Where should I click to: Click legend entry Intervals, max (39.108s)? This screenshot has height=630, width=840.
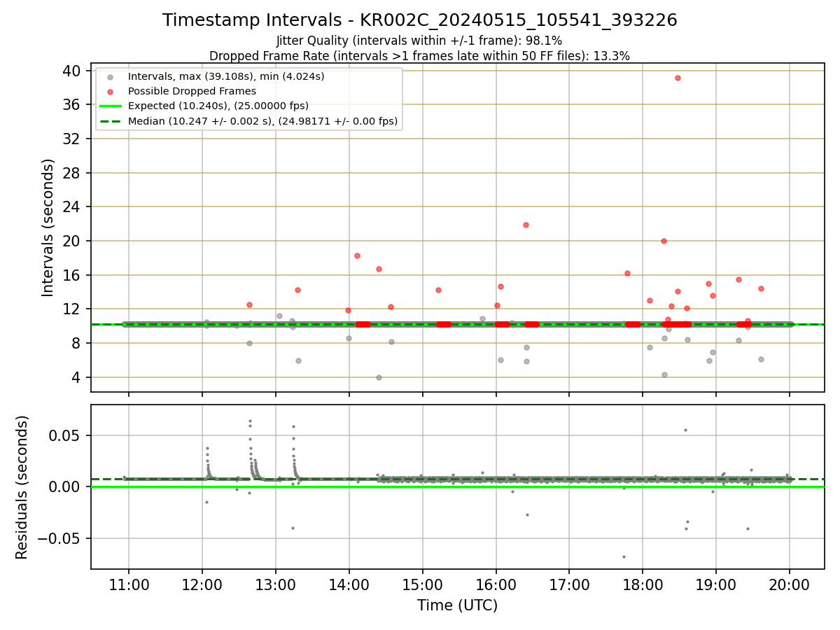coord(226,76)
